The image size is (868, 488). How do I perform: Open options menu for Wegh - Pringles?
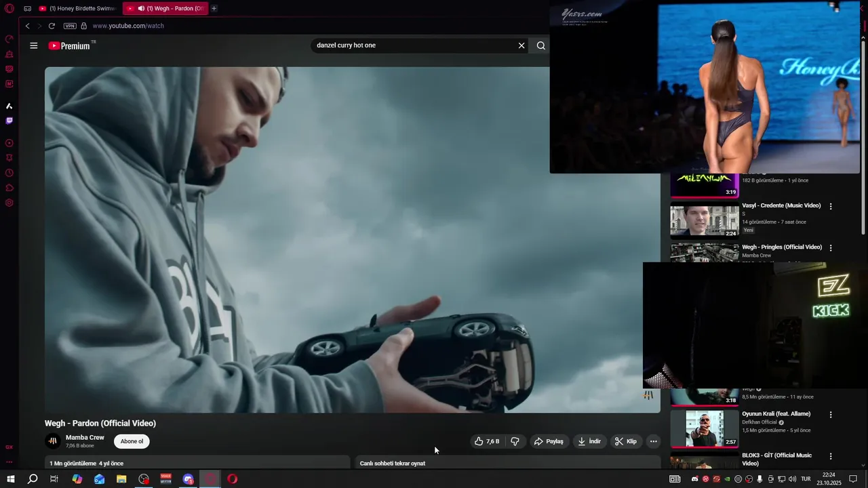pyautogui.click(x=831, y=248)
